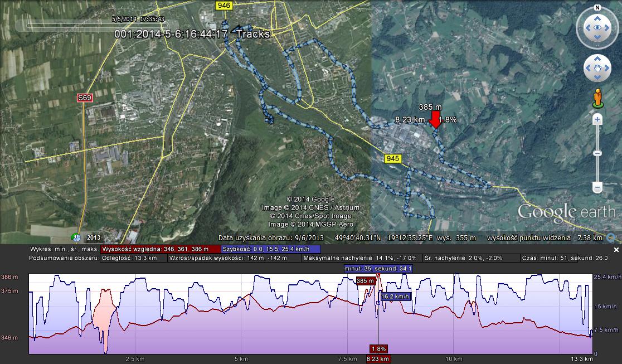Click the N north compass marker

[597, 8]
